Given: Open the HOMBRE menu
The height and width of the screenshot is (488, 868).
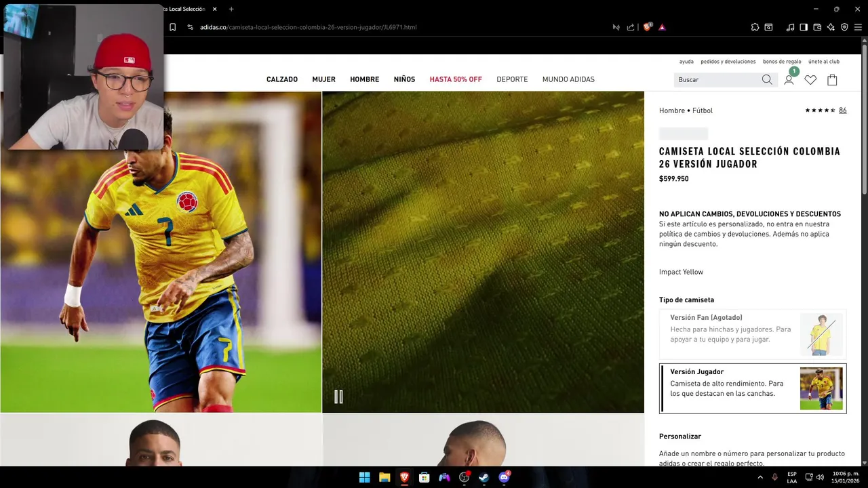Looking at the screenshot, I should tap(364, 79).
